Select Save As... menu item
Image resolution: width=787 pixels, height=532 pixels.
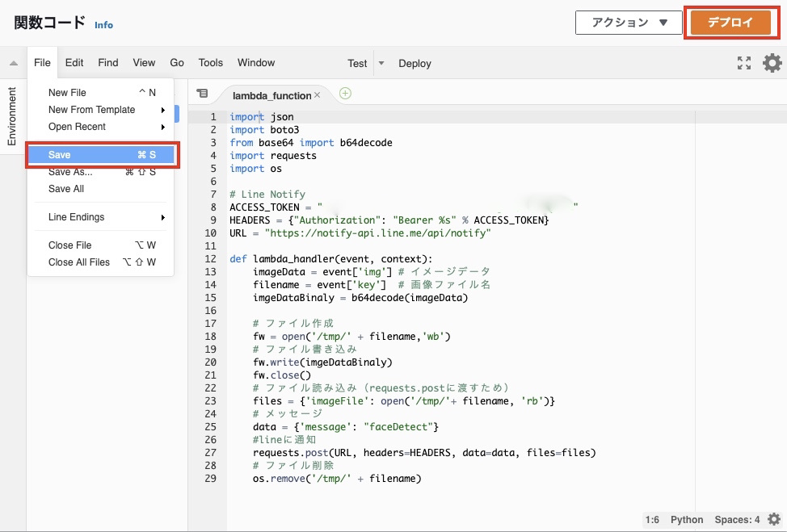(x=101, y=172)
